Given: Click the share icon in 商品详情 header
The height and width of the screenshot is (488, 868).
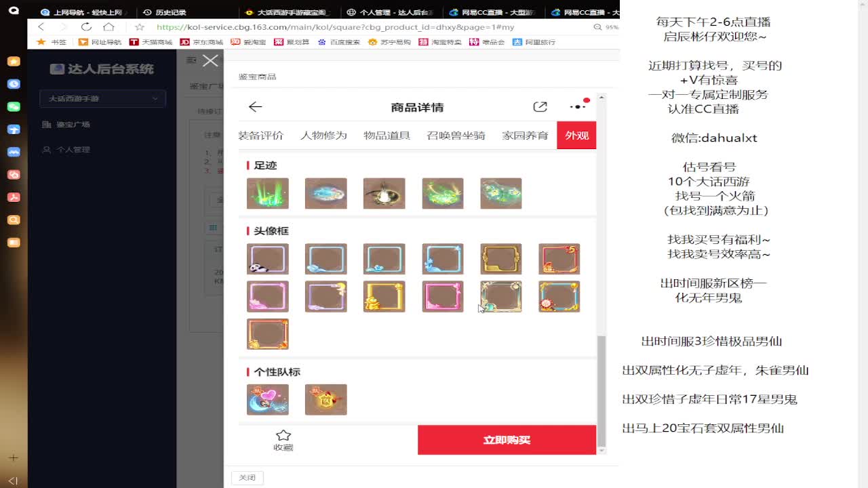Looking at the screenshot, I should pos(540,107).
